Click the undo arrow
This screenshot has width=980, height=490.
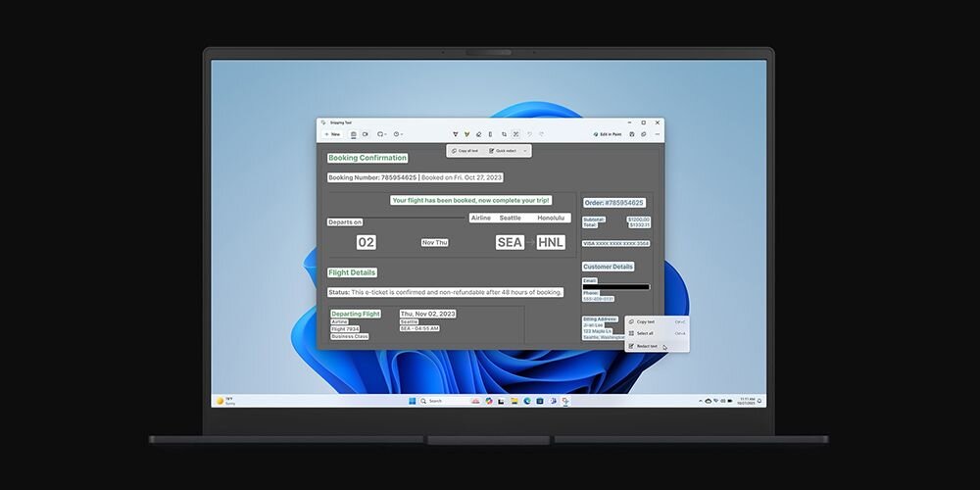[x=529, y=134]
